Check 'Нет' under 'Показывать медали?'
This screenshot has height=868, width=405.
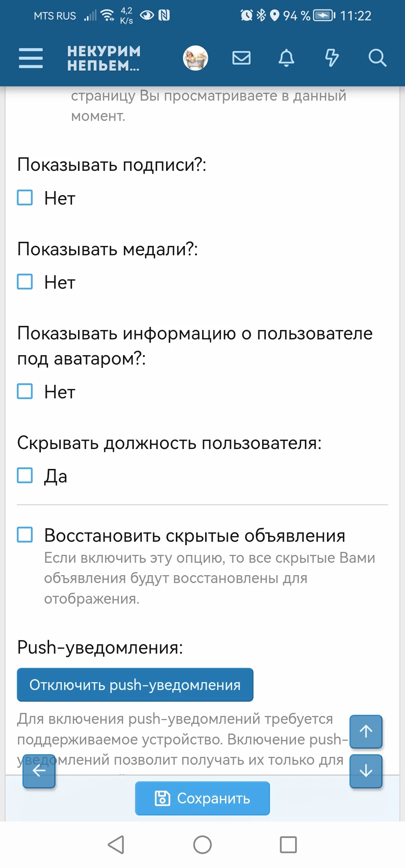pyautogui.click(x=25, y=282)
